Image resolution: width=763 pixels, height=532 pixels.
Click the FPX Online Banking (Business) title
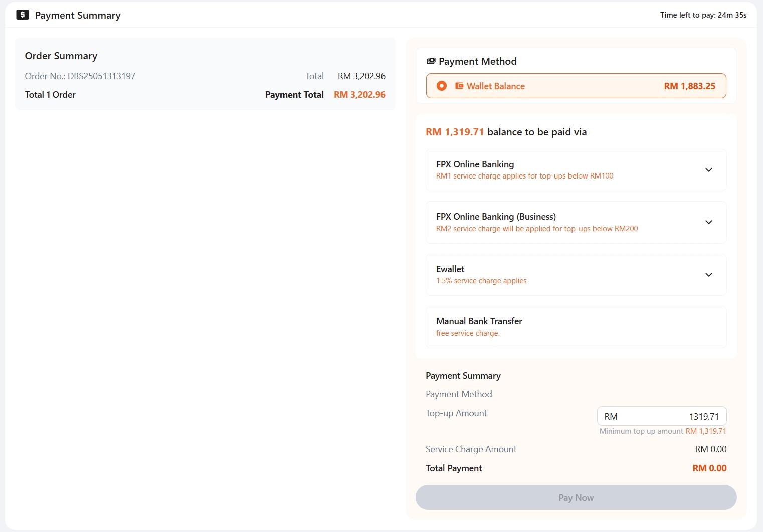[496, 217]
